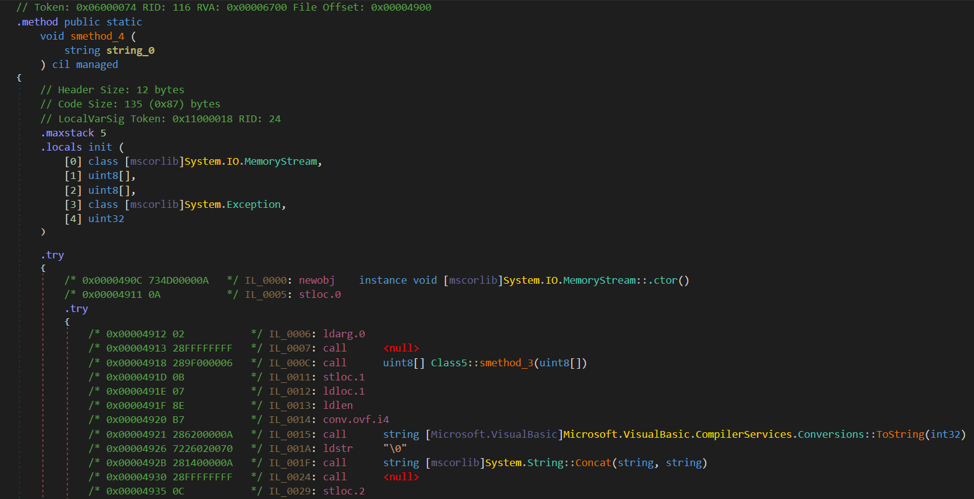Click the outer .try keyword

[52, 255]
